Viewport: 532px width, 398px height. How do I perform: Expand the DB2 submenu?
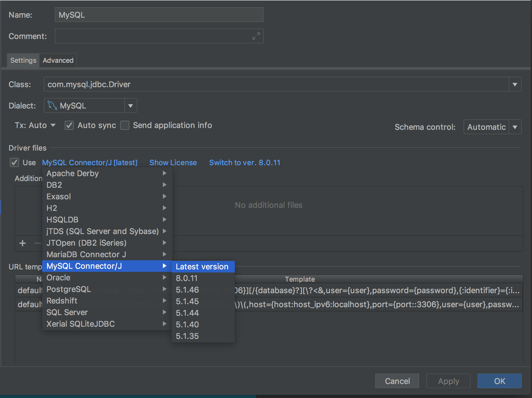click(107, 185)
